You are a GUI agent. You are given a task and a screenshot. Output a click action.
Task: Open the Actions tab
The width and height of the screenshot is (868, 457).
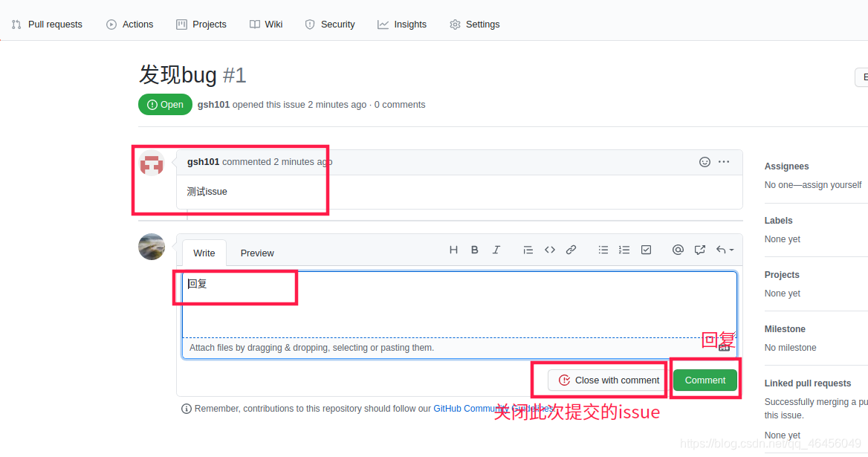coord(130,25)
